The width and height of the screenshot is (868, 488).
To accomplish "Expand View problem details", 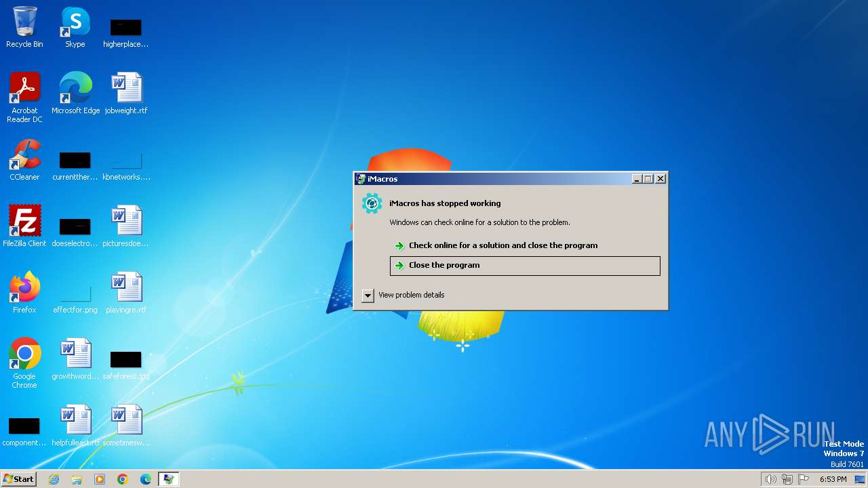I will coord(368,296).
